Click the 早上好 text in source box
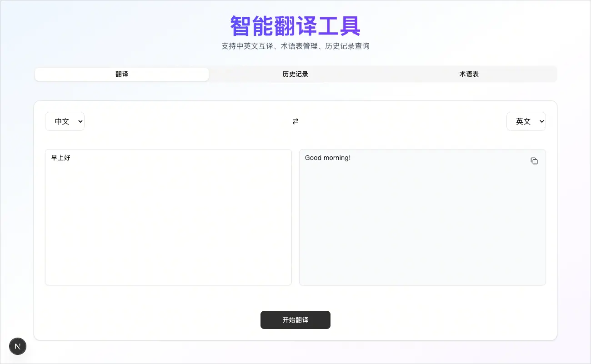 coord(61,158)
